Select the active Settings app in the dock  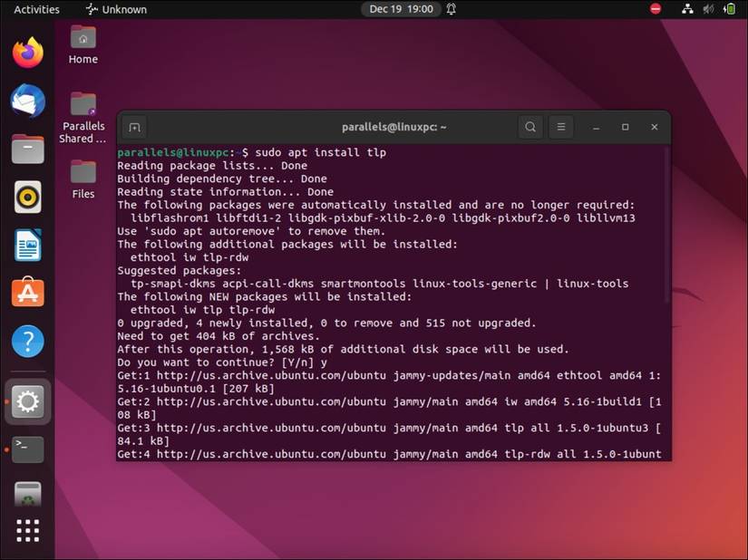click(27, 401)
